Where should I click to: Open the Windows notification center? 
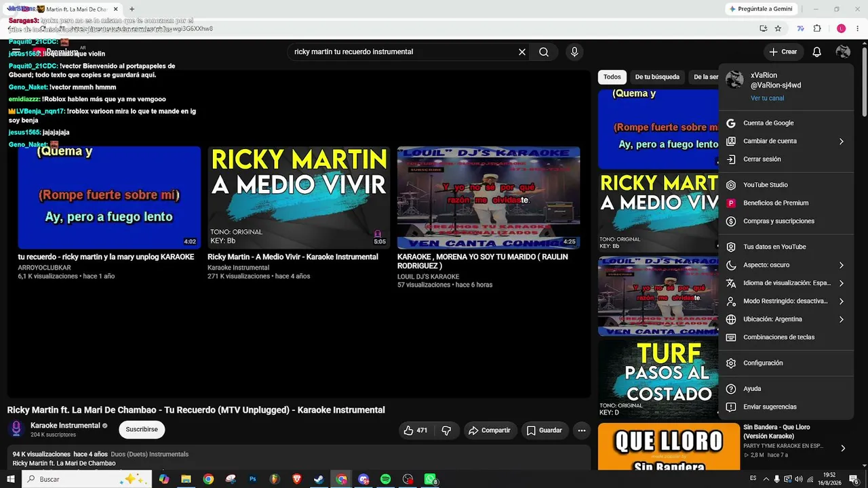coord(854,479)
